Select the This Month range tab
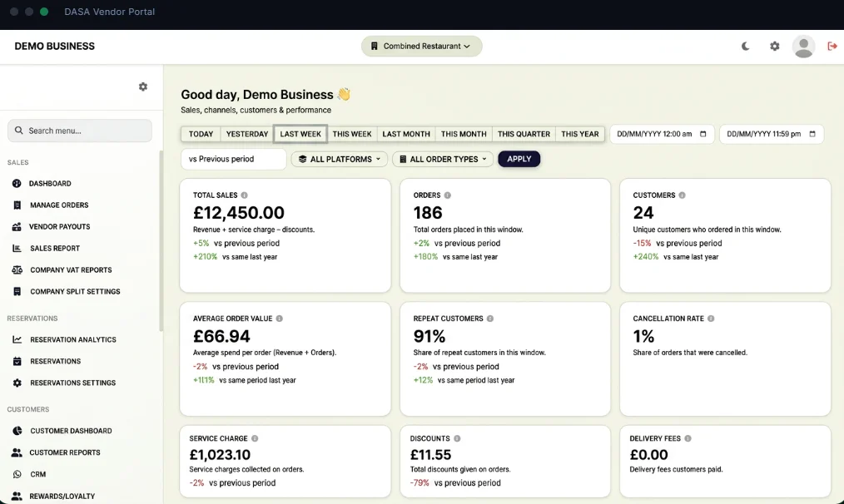Image resolution: width=844 pixels, height=504 pixels. (x=464, y=134)
